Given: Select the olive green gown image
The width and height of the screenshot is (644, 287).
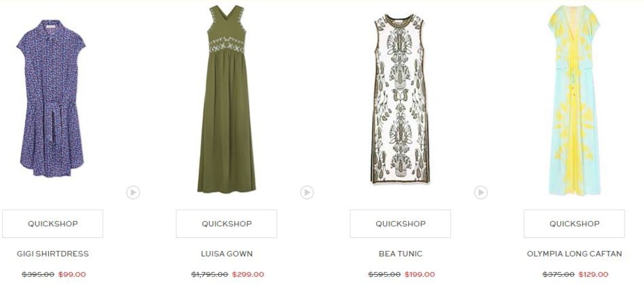Looking at the screenshot, I should point(226,99).
